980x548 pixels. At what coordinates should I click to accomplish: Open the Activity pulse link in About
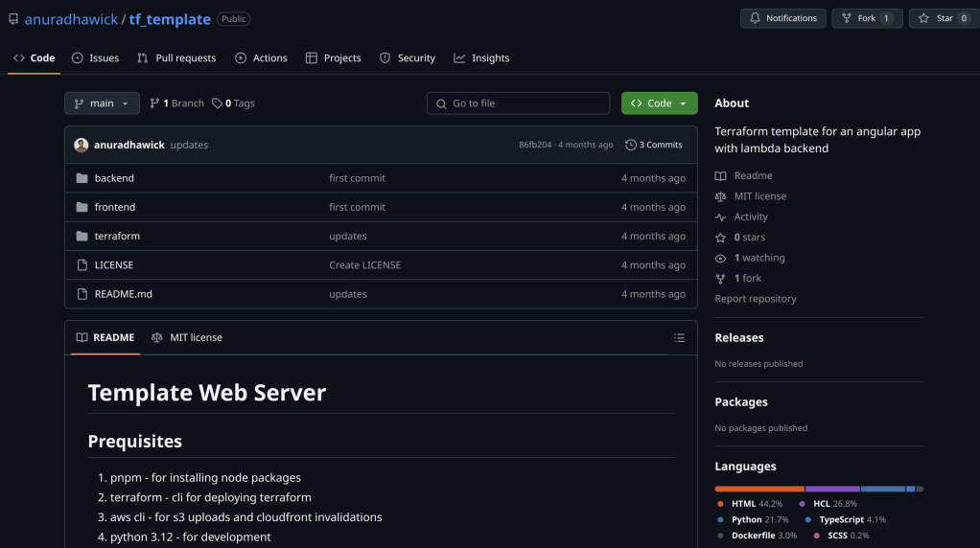750,217
